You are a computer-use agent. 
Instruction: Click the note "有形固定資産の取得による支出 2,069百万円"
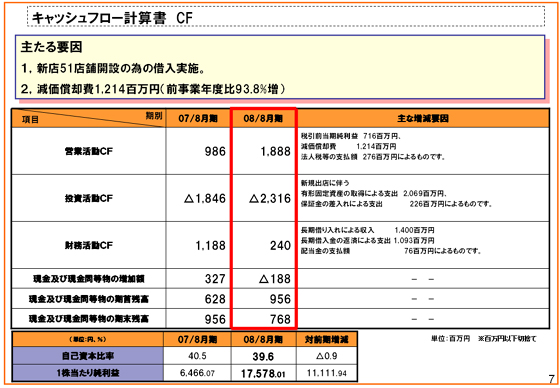click(x=374, y=194)
